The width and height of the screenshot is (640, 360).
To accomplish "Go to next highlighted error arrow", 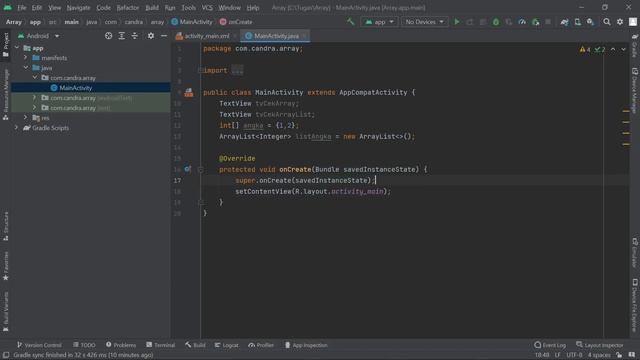I will pyautogui.click(x=623, y=49).
